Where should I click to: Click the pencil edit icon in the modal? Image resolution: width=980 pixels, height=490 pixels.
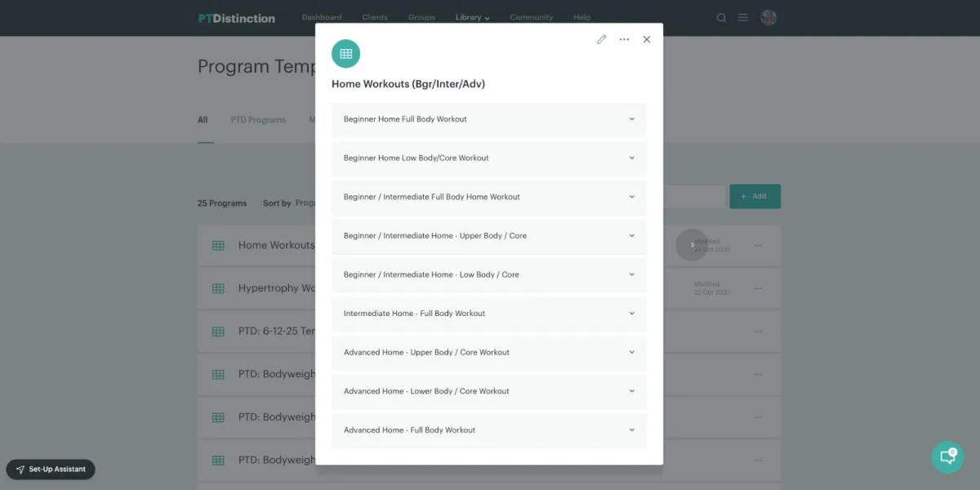pos(602,39)
